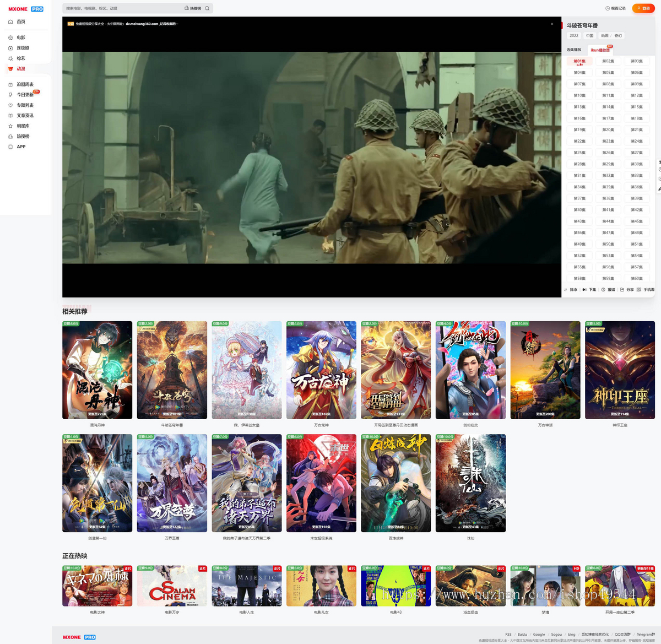This screenshot has height=644, width=661.
Task: Toggle 排序 episode sort order
Action: click(x=571, y=290)
